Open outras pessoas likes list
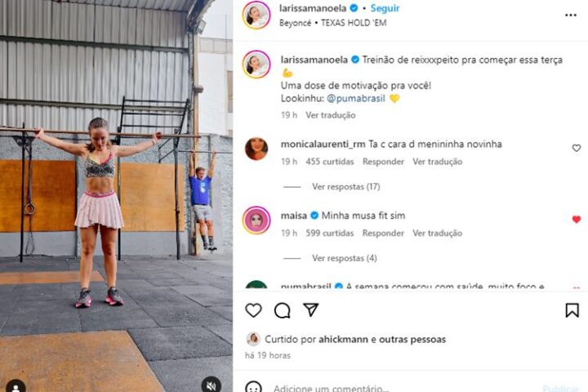 click(x=412, y=339)
